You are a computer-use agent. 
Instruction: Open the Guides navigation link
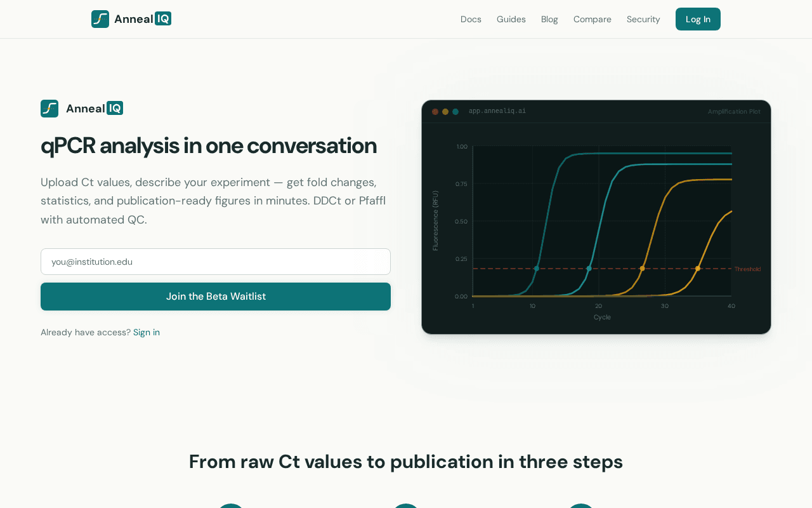[x=511, y=19]
